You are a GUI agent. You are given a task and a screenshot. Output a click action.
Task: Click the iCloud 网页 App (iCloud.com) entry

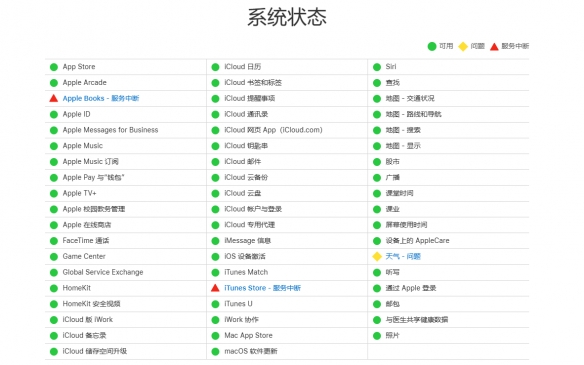click(x=273, y=130)
